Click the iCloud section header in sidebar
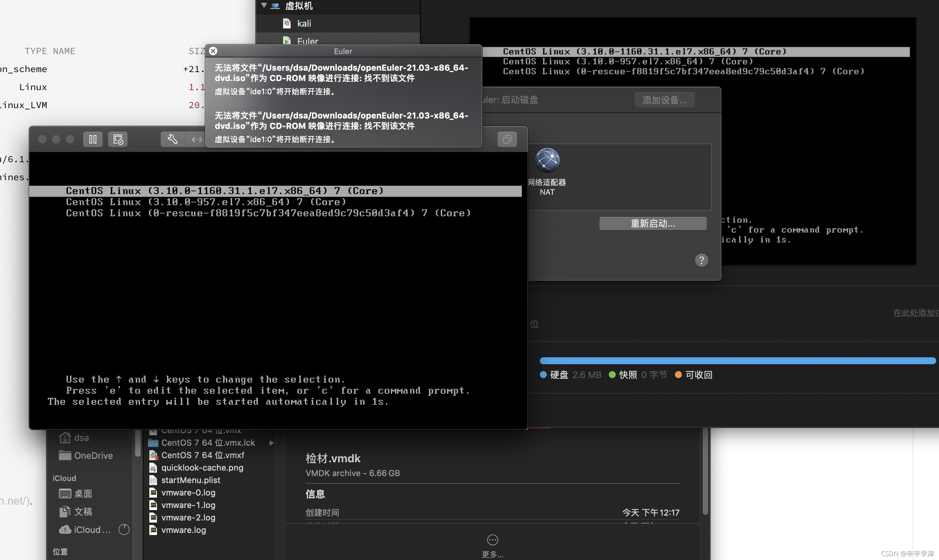The height and width of the screenshot is (560, 939). pos(64,478)
